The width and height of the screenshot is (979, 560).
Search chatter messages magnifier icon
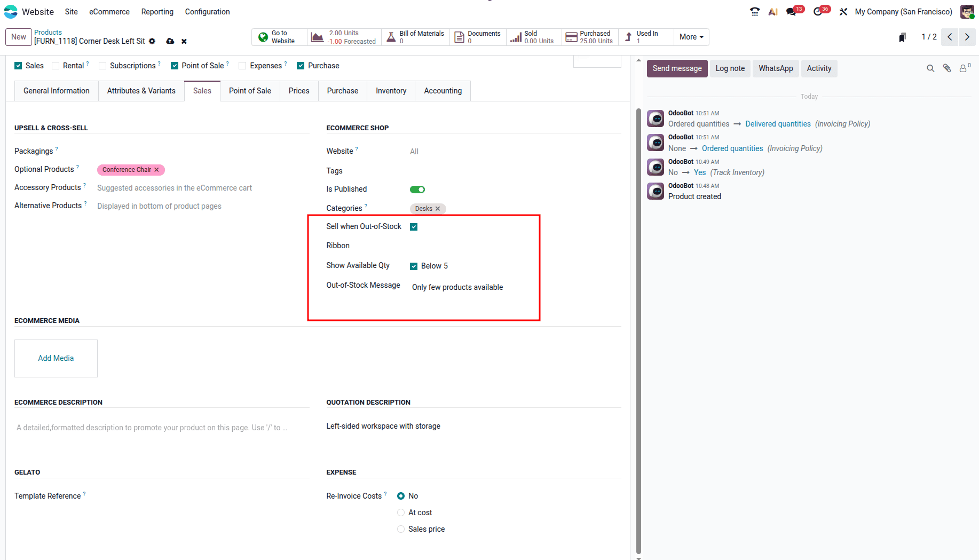pos(930,68)
